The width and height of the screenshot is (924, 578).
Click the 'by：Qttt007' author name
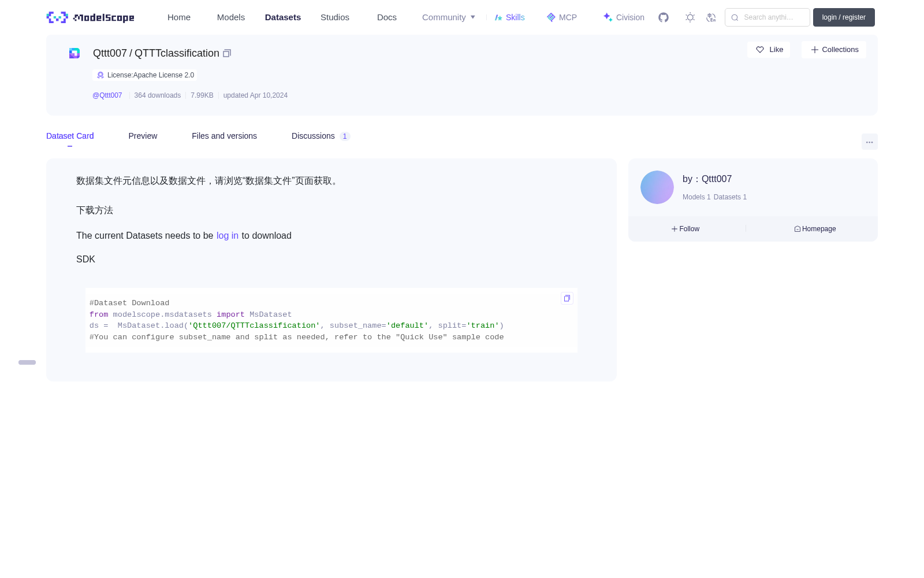pyautogui.click(x=707, y=179)
